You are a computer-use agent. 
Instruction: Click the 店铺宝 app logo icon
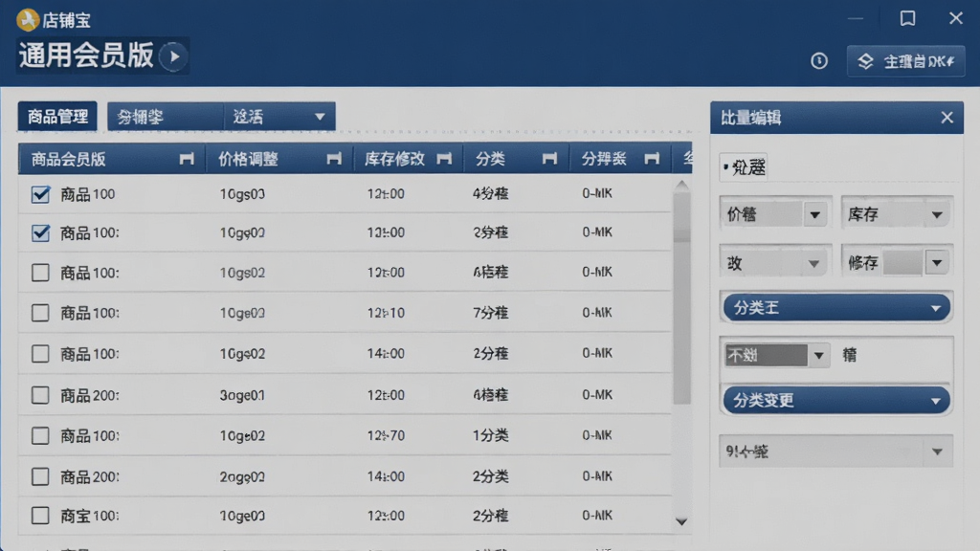[x=28, y=20]
